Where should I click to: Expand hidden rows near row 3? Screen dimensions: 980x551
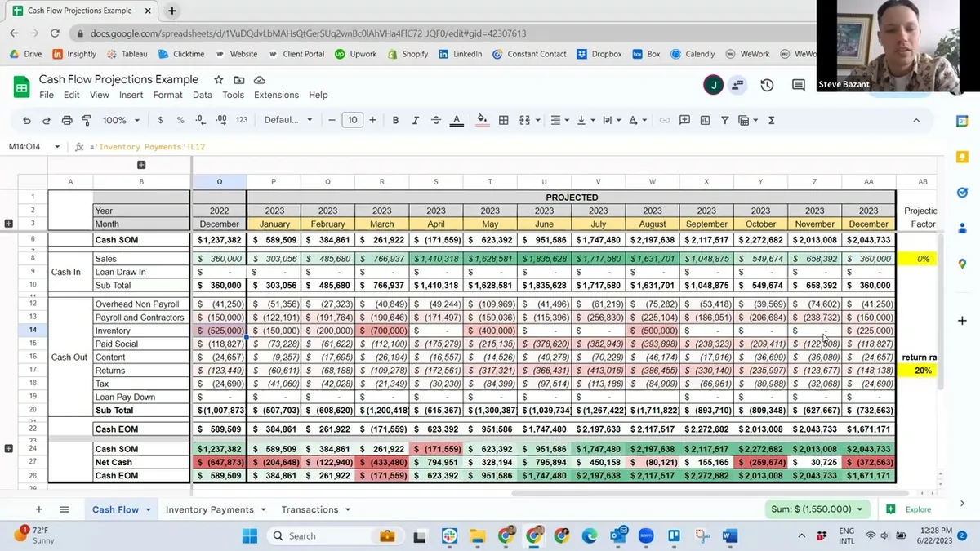pyautogui.click(x=9, y=224)
